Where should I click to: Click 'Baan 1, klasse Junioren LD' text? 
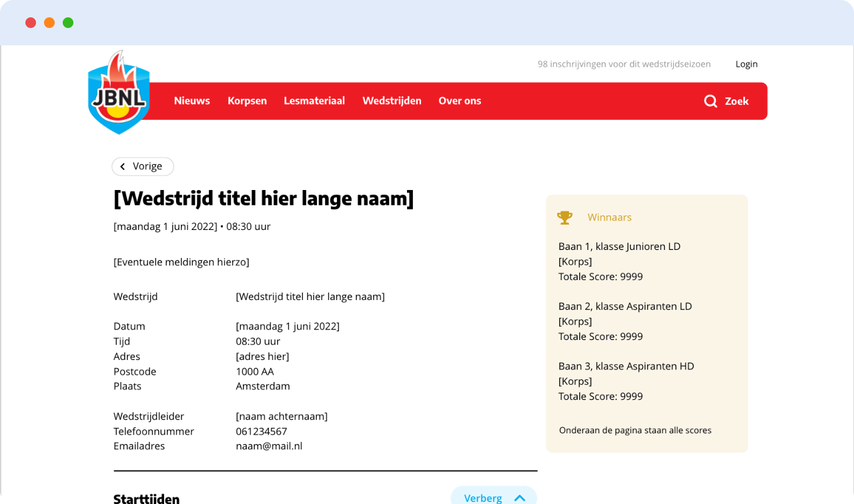tap(619, 247)
